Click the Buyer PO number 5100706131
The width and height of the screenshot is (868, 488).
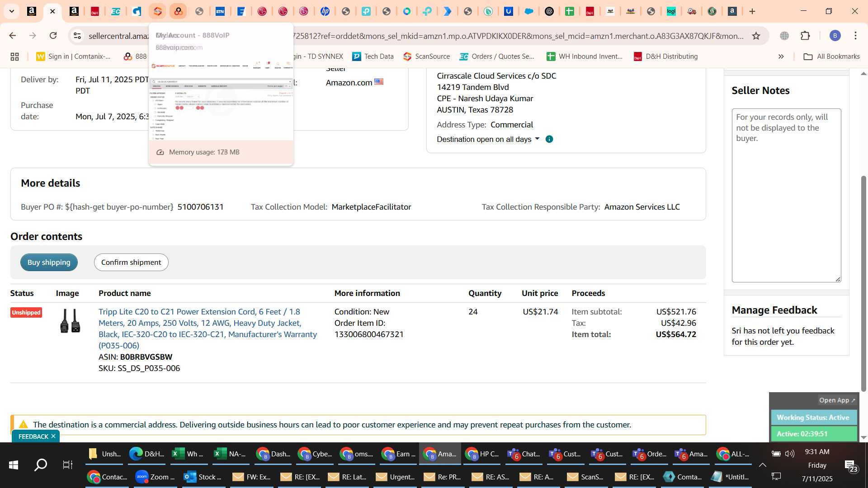(200, 207)
